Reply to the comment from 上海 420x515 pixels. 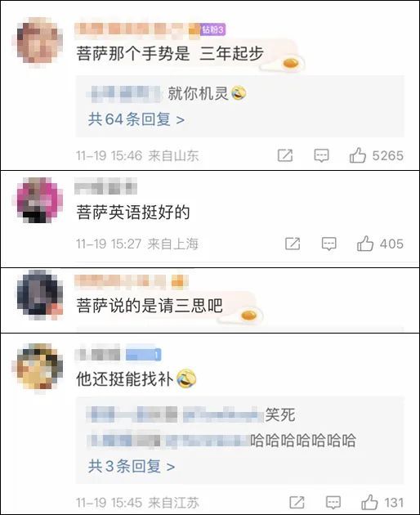click(x=328, y=244)
